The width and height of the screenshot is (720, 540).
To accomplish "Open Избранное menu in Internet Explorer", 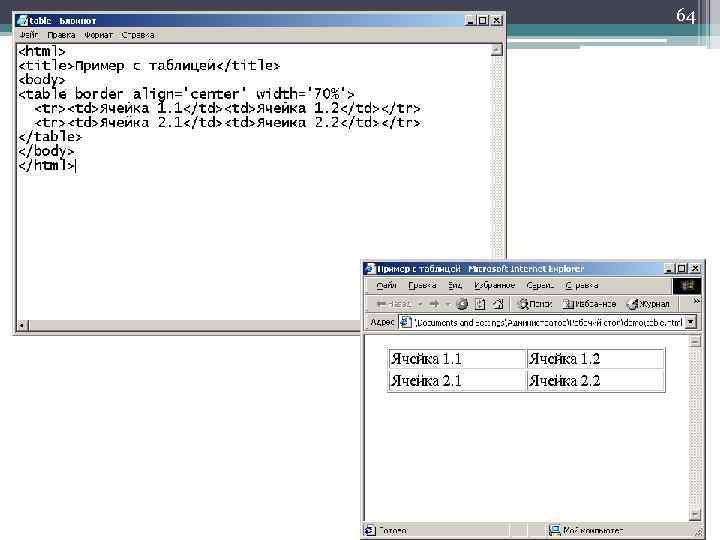I will tap(495, 285).
